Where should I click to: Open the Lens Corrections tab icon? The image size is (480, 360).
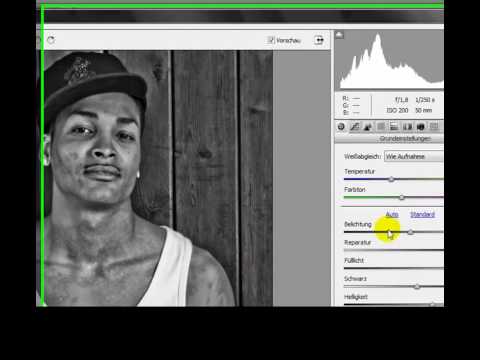point(407,127)
